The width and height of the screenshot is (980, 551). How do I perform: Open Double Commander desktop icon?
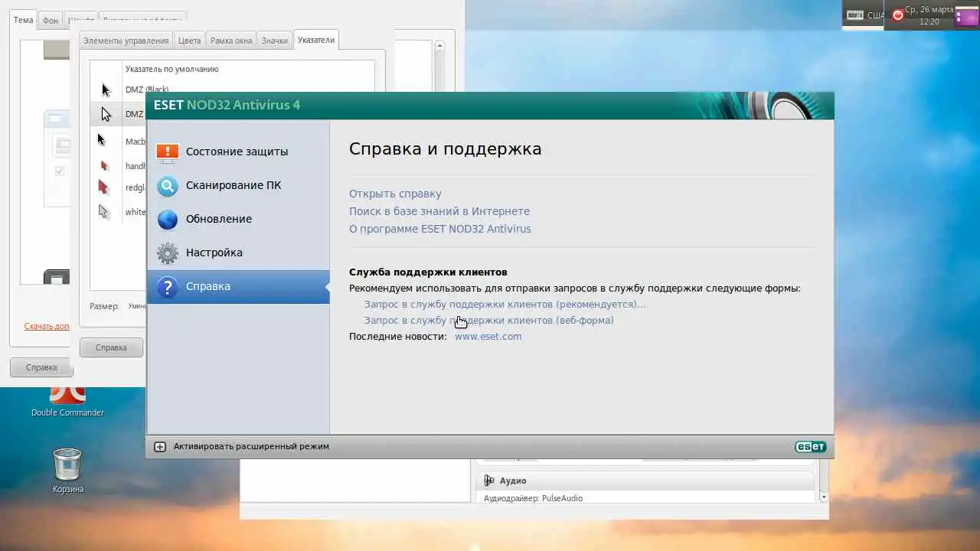[x=67, y=399]
